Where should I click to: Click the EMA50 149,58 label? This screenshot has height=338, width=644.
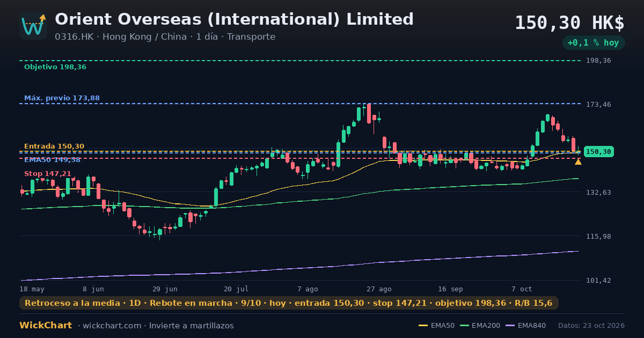pos(52,160)
